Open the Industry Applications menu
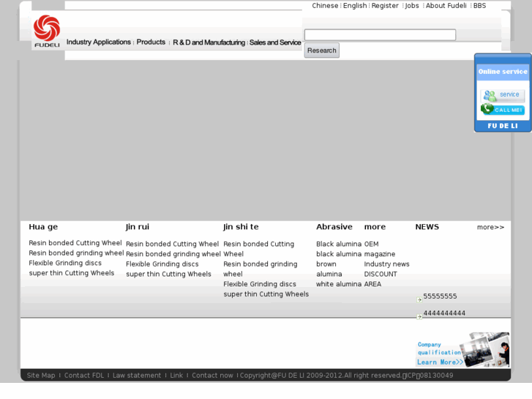This screenshot has width=532, height=399. point(98,42)
